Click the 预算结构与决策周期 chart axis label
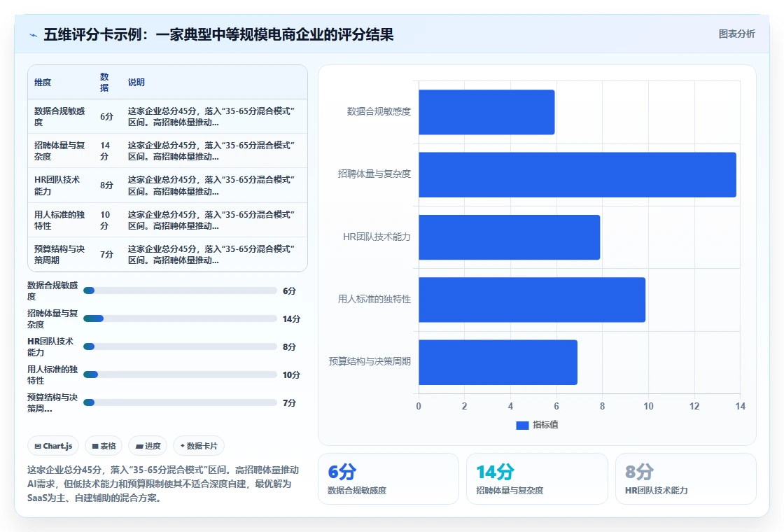This screenshot has width=784, height=532. 370,361
